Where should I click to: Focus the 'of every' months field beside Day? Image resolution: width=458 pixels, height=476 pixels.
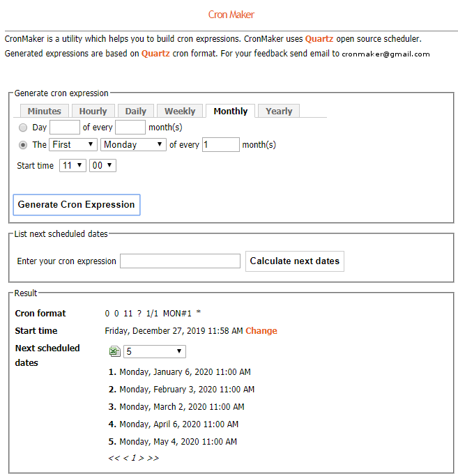[130, 128]
